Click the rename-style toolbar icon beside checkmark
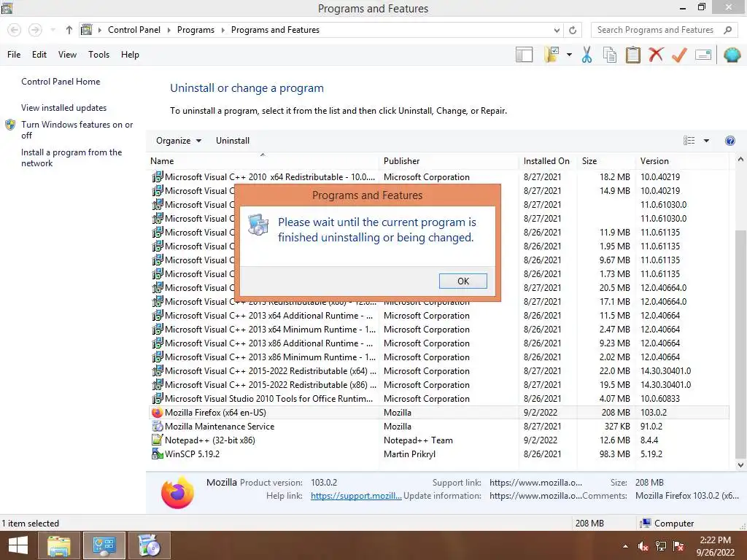747x560 pixels. (x=703, y=55)
